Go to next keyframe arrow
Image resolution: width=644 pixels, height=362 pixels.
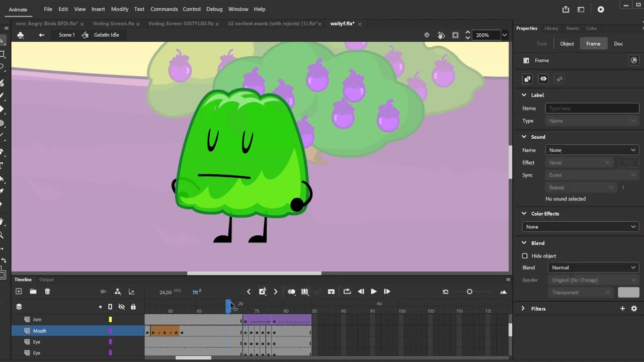pos(275,292)
